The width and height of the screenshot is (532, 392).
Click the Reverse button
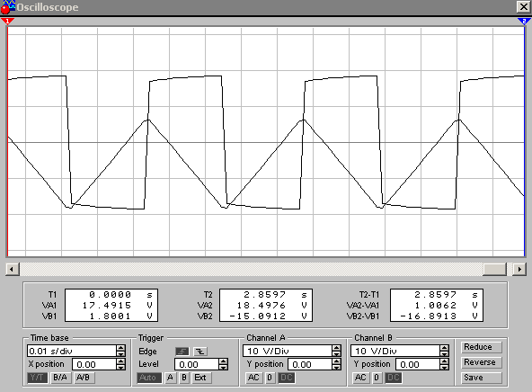481,362
